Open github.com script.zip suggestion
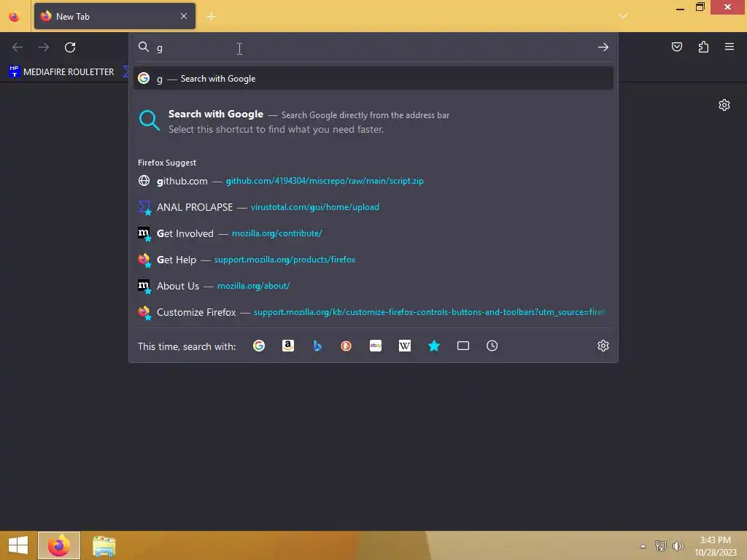Image resolution: width=747 pixels, height=560 pixels. pyautogui.click(x=373, y=181)
